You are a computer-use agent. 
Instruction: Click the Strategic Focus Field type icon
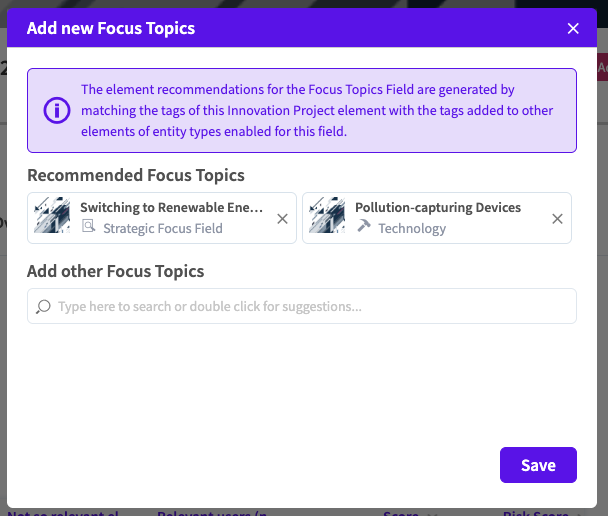coord(89,228)
